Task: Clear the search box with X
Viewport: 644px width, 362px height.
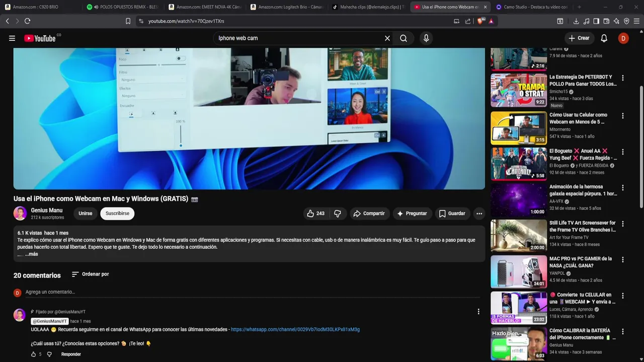Action: tap(387, 38)
